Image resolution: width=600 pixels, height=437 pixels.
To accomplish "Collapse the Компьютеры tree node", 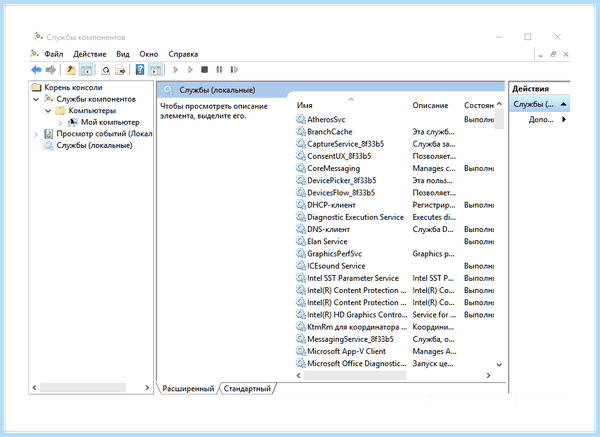I will 48,111.
